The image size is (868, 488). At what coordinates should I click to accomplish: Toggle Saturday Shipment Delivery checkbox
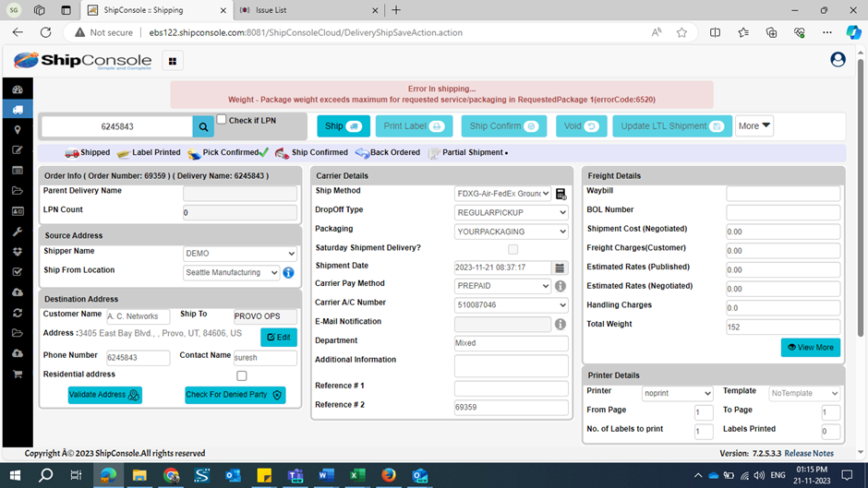pyautogui.click(x=513, y=249)
